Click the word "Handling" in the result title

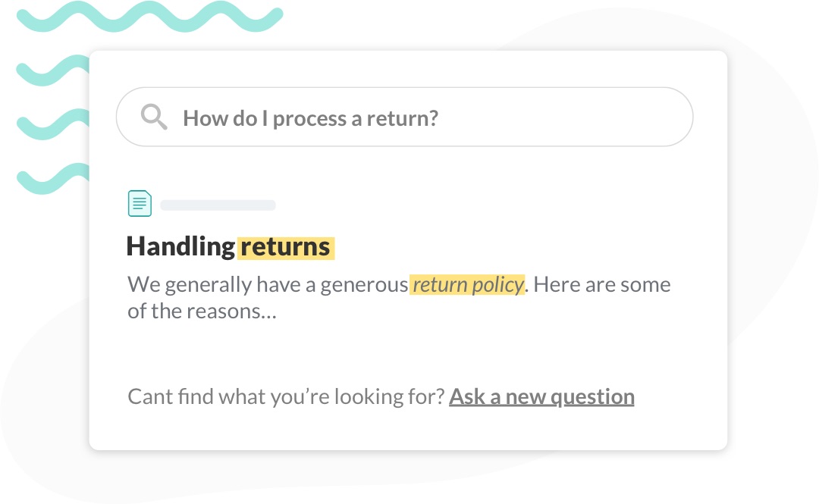tap(180, 246)
